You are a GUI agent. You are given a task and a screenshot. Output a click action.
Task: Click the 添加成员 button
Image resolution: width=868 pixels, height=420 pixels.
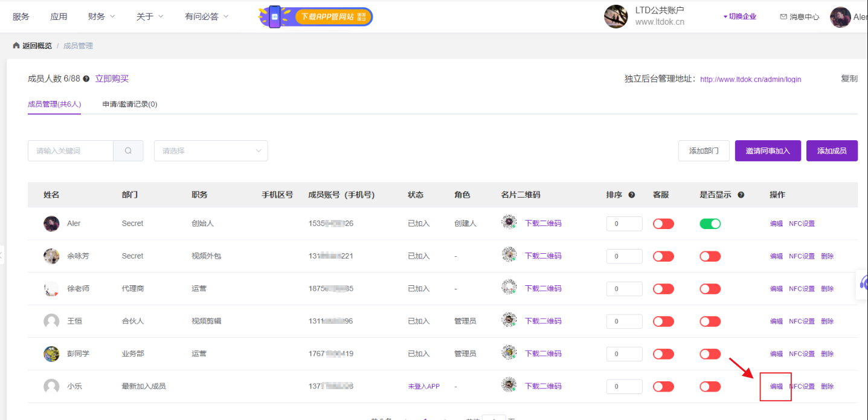[x=832, y=151]
